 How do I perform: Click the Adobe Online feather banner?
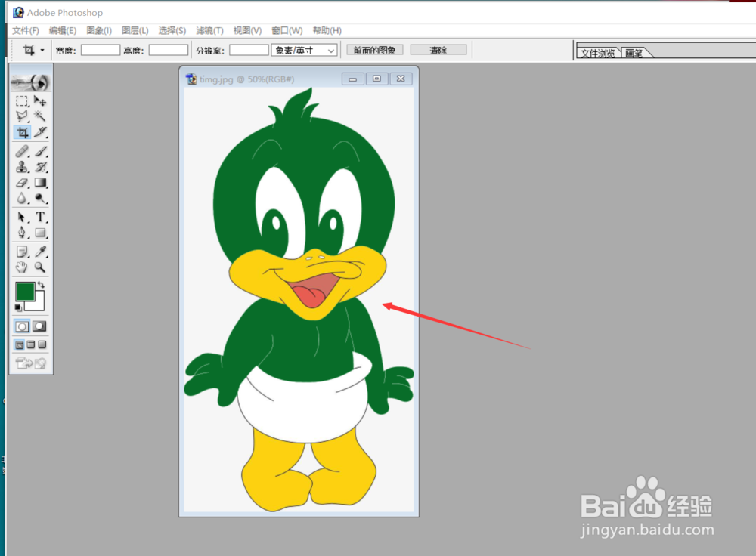pyautogui.click(x=31, y=82)
